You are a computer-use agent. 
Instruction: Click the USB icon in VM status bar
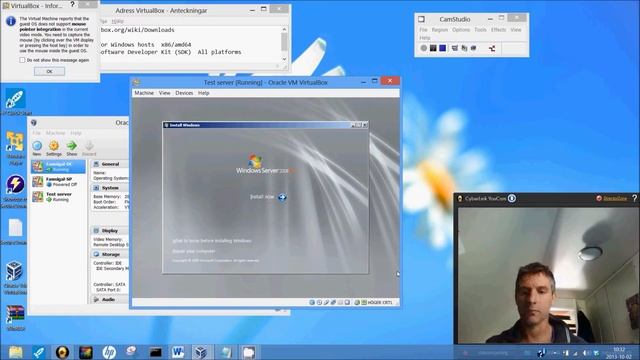point(326,302)
